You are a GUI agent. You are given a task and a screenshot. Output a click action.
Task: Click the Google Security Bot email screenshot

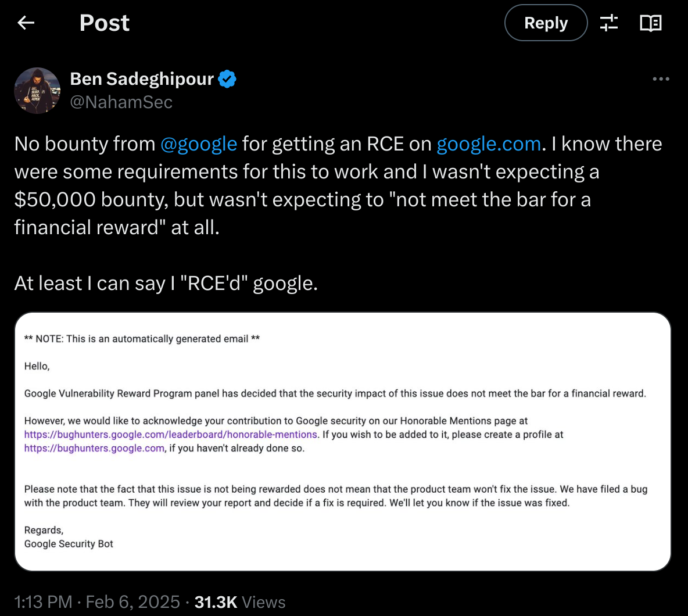[x=344, y=440]
